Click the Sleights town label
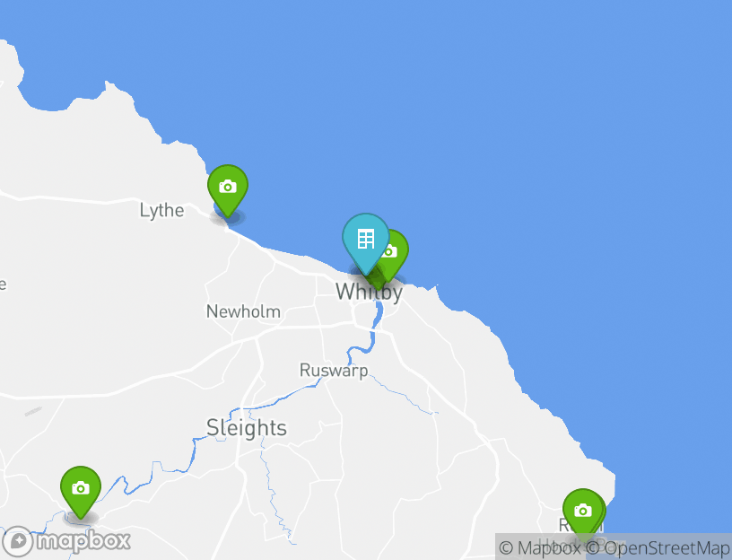The height and width of the screenshot is (560, 732). coord(247,428)
